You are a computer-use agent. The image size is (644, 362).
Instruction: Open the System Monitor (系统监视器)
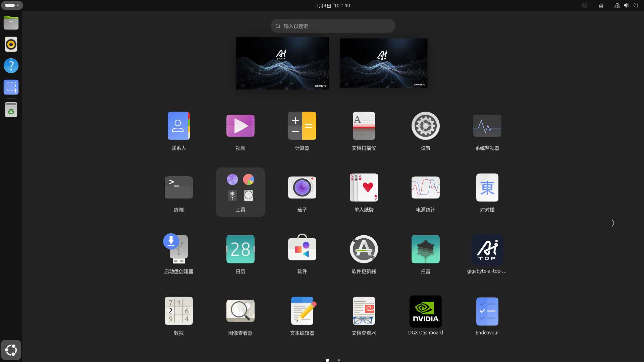487,126
